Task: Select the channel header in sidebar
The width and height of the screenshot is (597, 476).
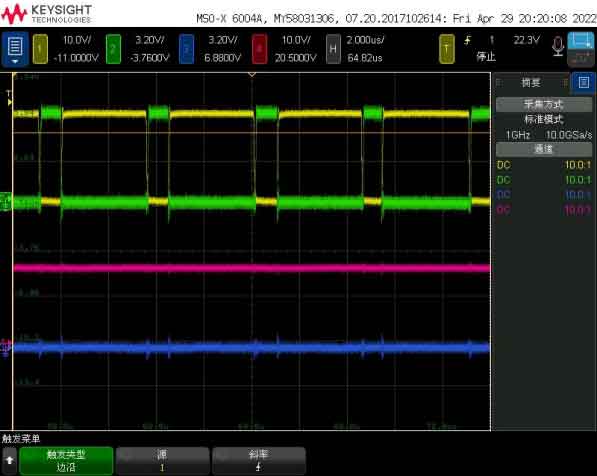Action: point(544,149)
